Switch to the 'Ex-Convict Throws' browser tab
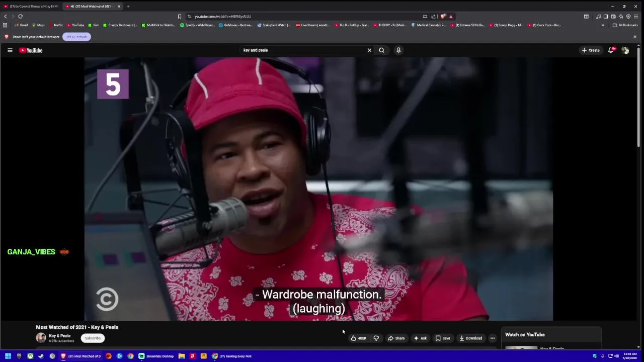The image size is (644, 362). click(x=31, y=7)
